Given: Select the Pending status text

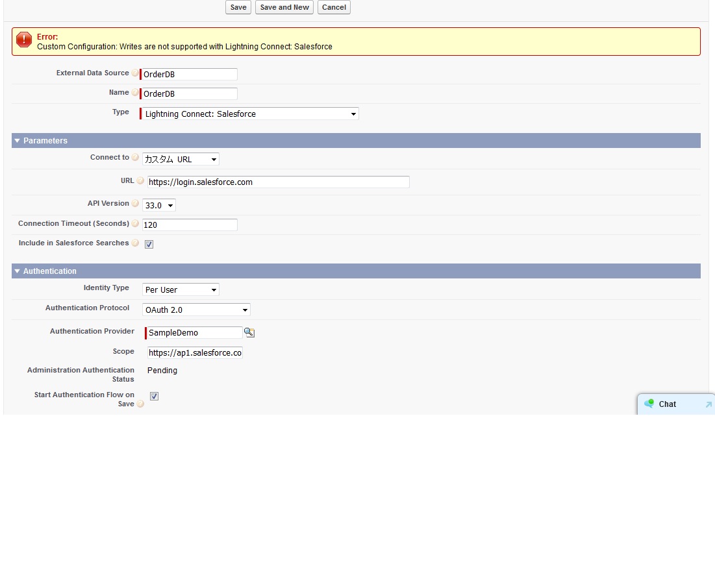Looking at the screenshot, I should 162,371.
